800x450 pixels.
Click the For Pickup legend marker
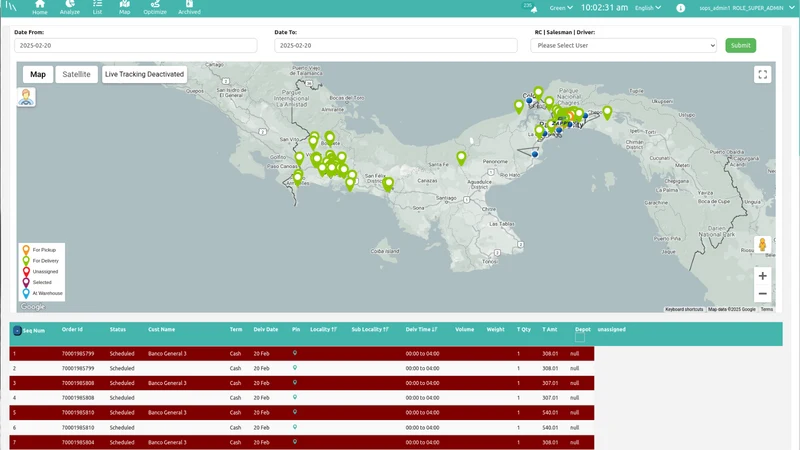click(x=26, y=250)
